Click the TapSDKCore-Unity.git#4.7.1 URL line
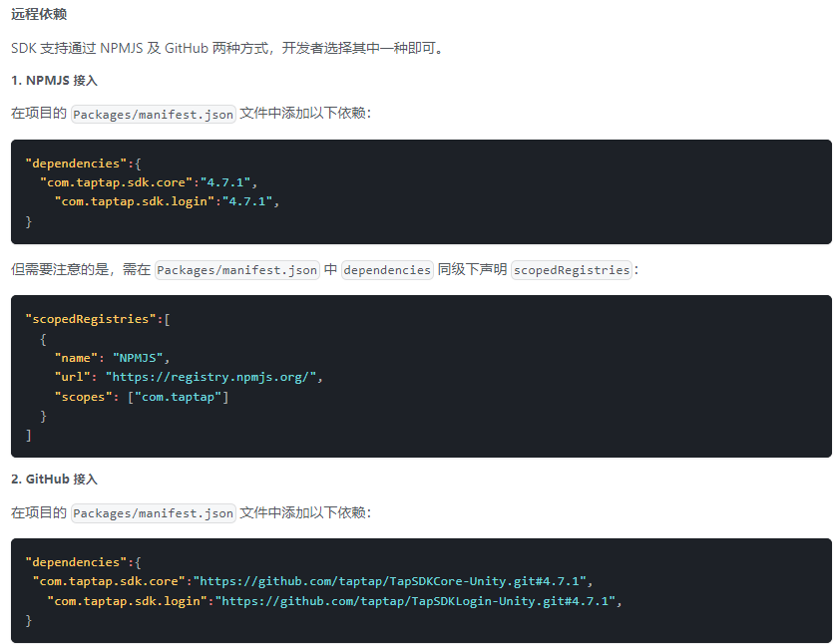Image resolution: width=839 pixels, height=644 pixels. (x=312, y=581)
